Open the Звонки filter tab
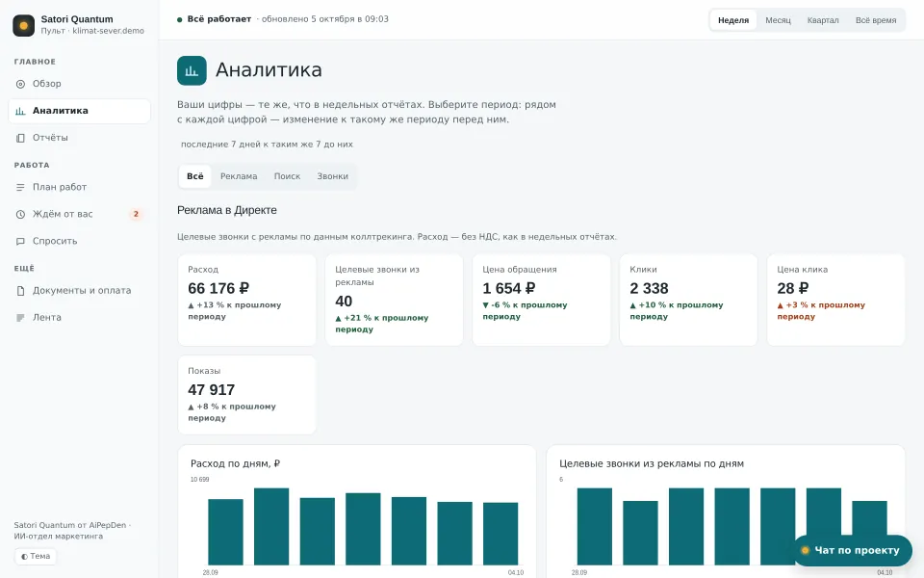Image resolution: width=924 pixels, height=578 pixels. click(332, 176)
